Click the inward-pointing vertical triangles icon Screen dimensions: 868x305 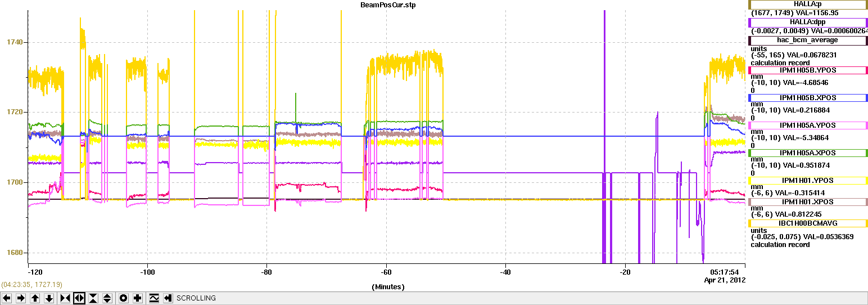pyautogui.click(x=93, y=298)
